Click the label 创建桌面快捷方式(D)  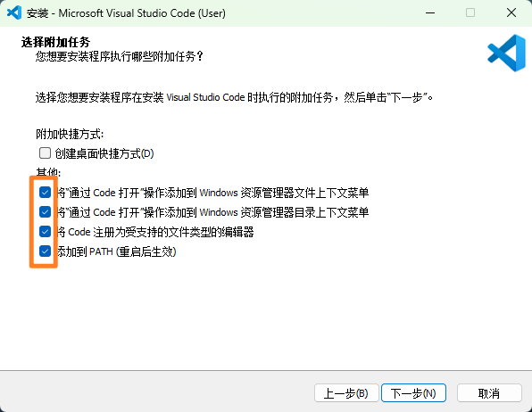tap(104, 153)
